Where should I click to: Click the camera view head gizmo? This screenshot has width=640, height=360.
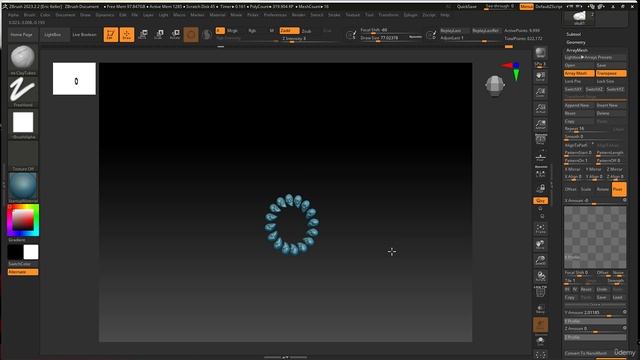tap(495, 86)
